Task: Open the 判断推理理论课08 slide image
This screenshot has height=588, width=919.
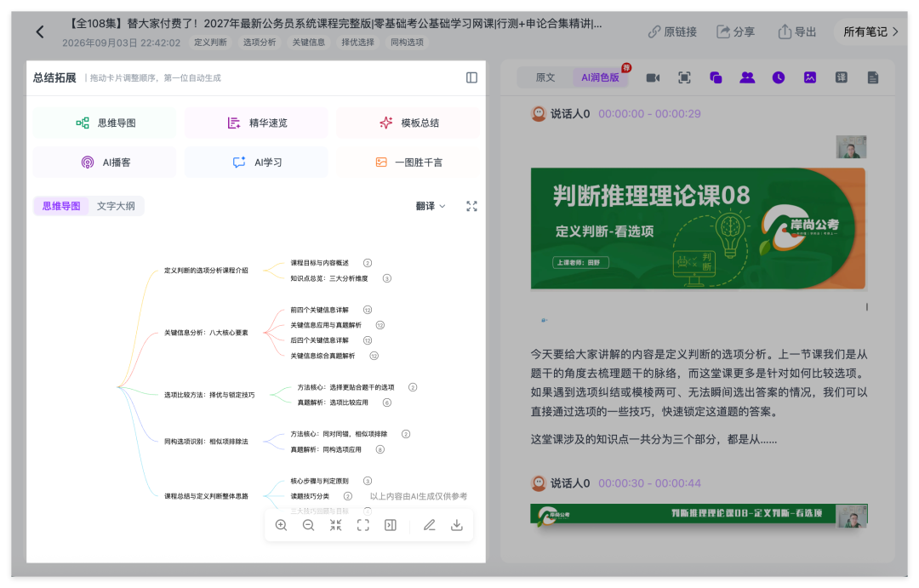Action: point(698,229)
